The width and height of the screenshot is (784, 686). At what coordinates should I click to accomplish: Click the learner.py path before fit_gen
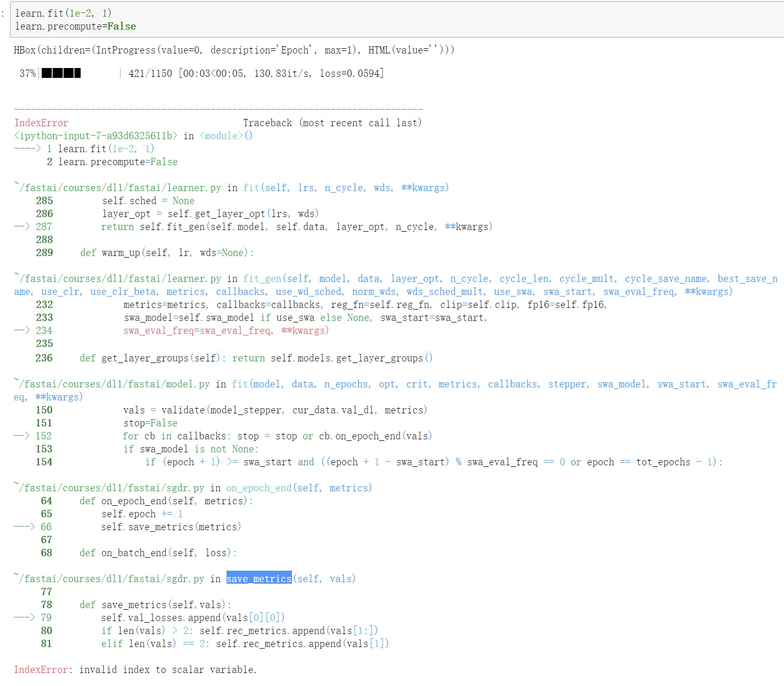(119, 279)
